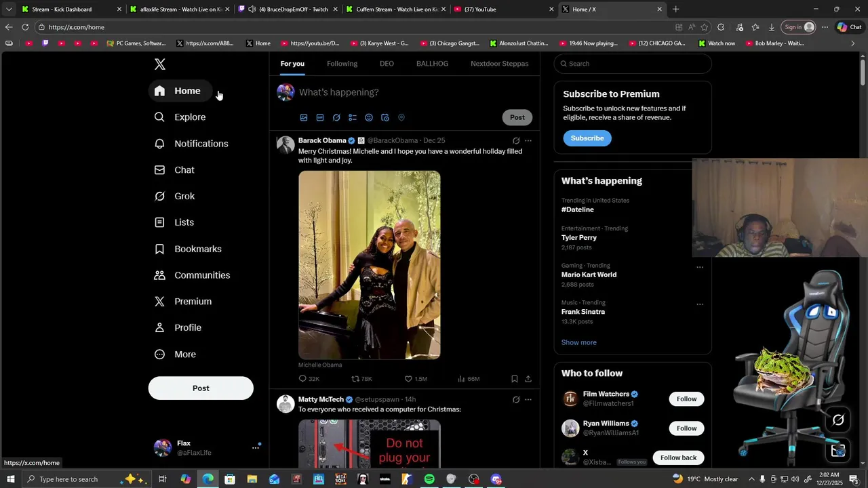Switch to the (37) YouTube browser tab
The image size is (868, 488).
tap(502, 9)
